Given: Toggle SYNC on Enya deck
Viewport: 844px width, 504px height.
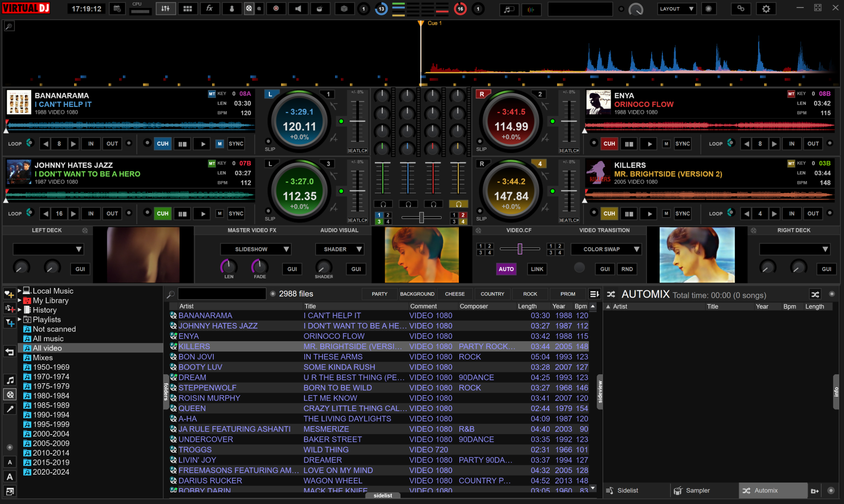Looking at the screenshot, I should [x=682, y=144].
